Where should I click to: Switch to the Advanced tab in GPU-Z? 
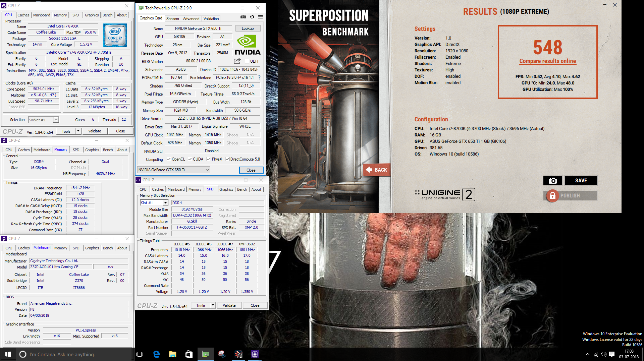(191, 19)
